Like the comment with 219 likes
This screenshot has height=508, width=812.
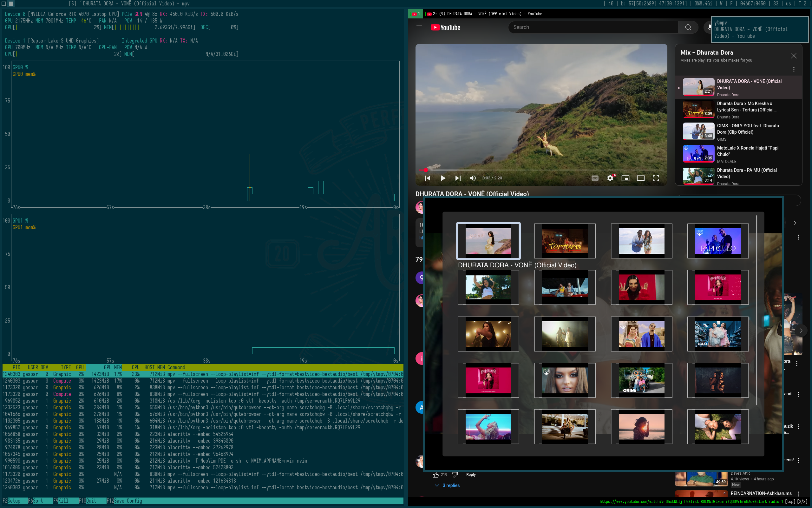[x=435, y=475]
